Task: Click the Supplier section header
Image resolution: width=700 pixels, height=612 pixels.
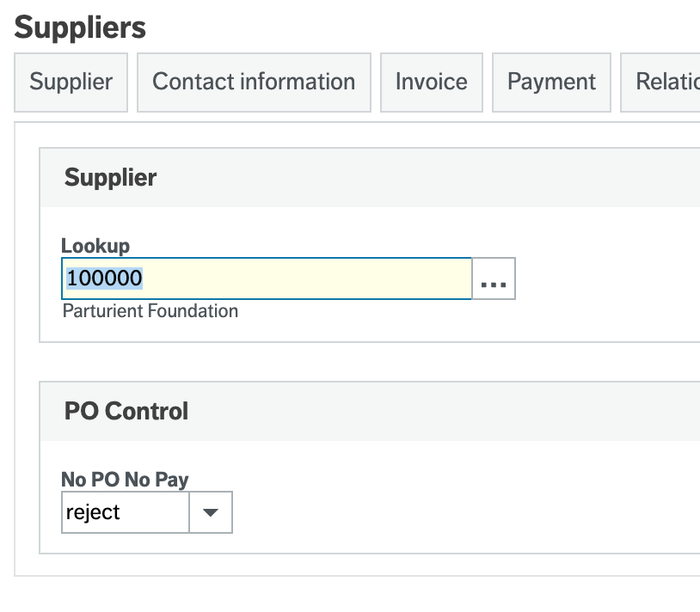Action: pos(111,178)
